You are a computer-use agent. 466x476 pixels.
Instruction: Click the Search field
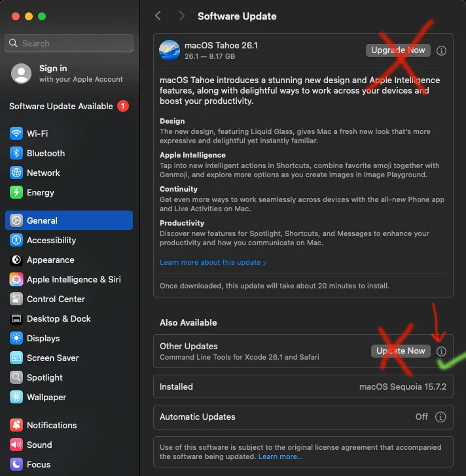tap(69, 43)
